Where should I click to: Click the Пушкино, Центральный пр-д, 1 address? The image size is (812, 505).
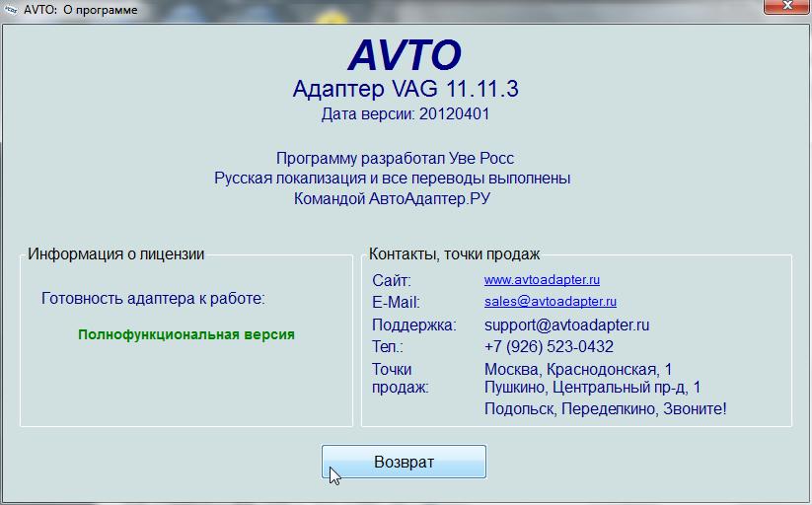(x=592, y=387)
